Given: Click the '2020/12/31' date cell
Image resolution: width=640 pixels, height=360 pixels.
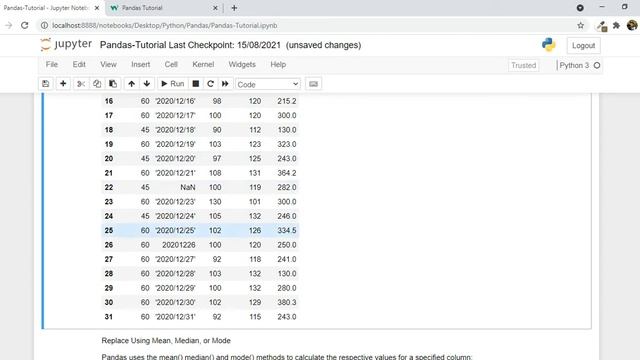Looking at the screenshot, I should pos(175,317).
